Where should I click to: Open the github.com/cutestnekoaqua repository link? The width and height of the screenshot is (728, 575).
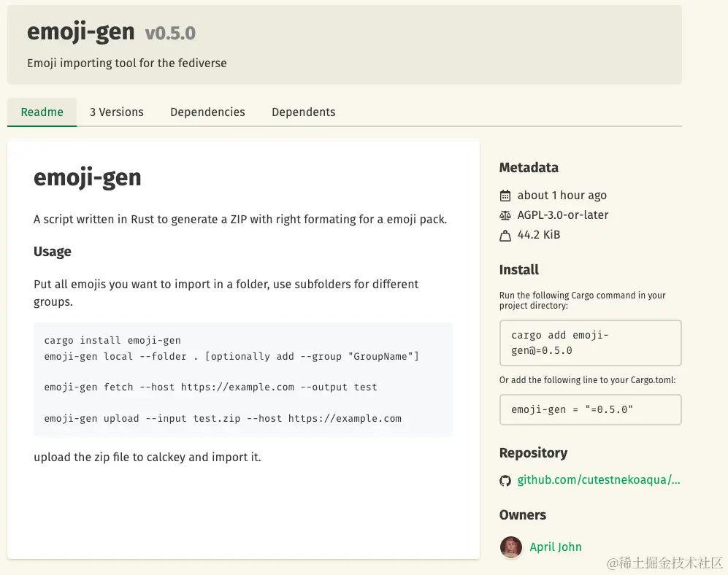coord(599,480)
